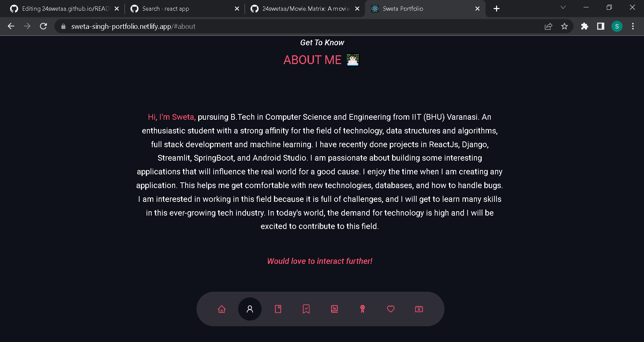The width and height of the screenshot is (644, 342).
Task: Click the browser back button
Action: 11,26
